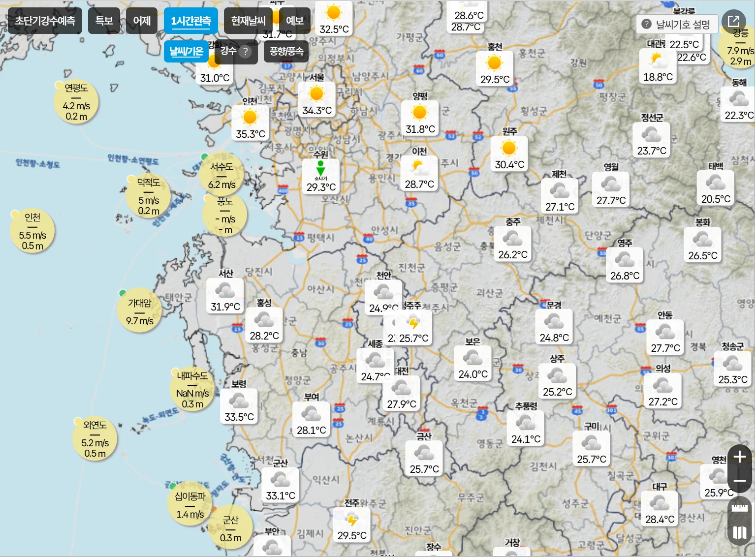
Task: Click the 35.3°C reading at 인천
Action: [250, 134]
